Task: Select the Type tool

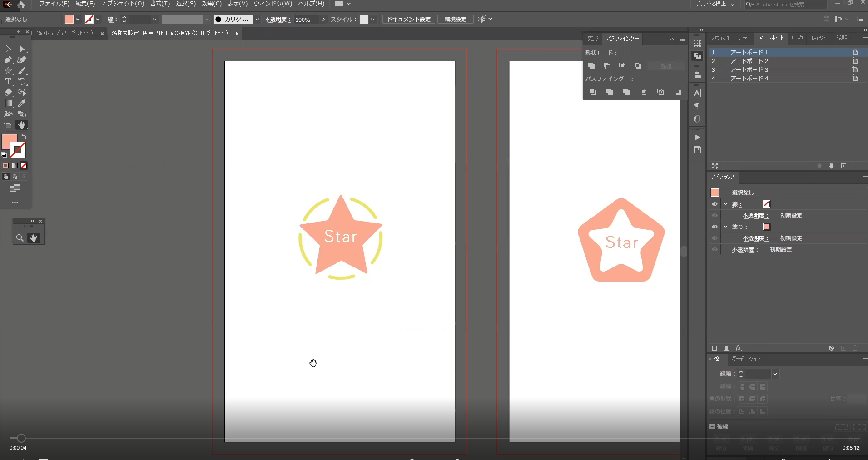Action: pos(8,82)
